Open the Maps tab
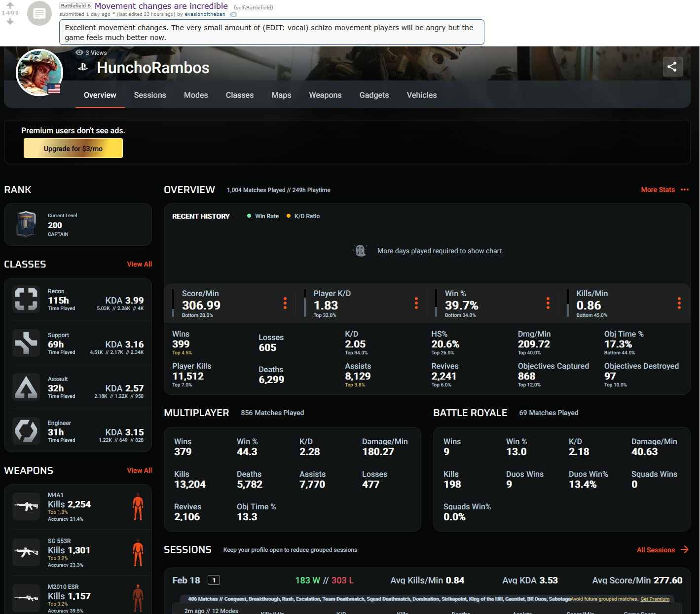Image resolution: width=700 pixels, height=614 pixels. [x=281, y=95]
